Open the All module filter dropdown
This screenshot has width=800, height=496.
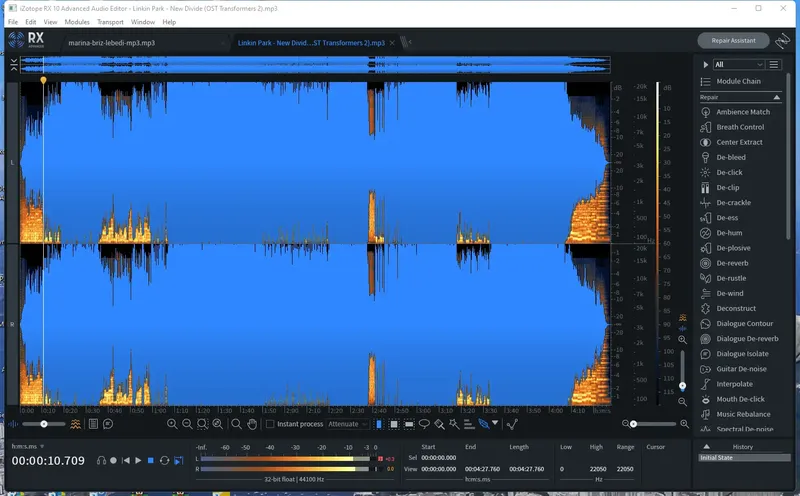coord(736,64)
